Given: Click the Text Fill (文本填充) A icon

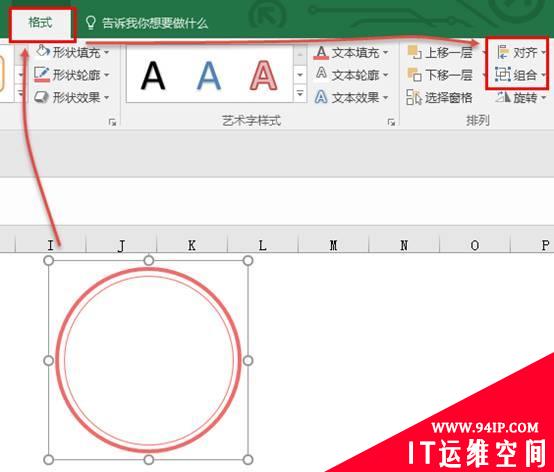Looking at the screenshot, I should pos(321,52).
